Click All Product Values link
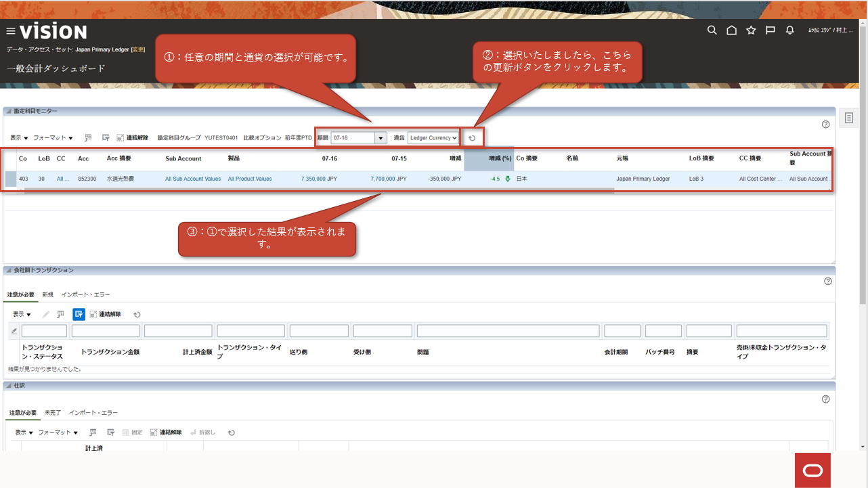This screenshot has height=488, width=868. (x=250, y=179)
